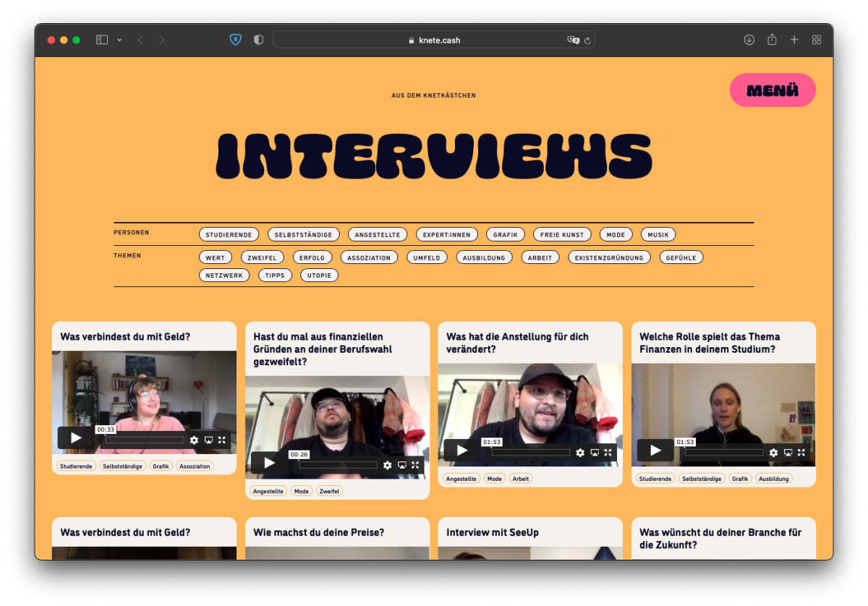Viewport: 868px width, 606px height.
Task: Toggle the Studierende filter under Personen
Action: tap(229, 234)
